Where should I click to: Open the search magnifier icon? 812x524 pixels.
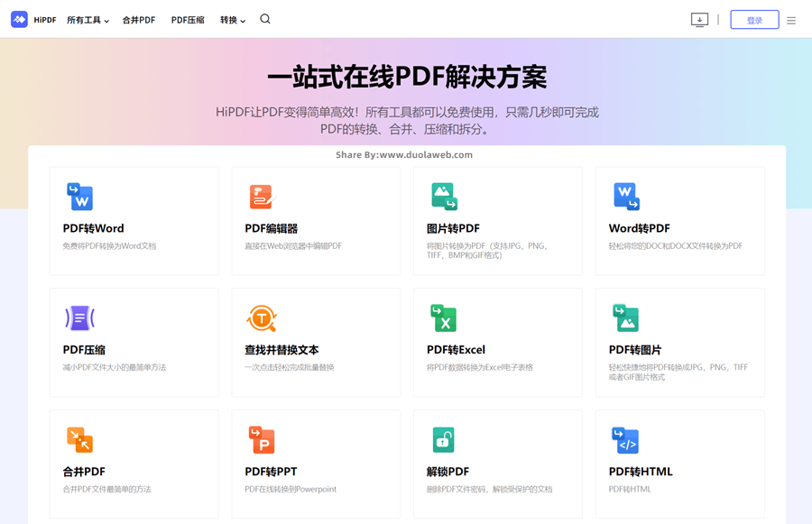(265, 19)
